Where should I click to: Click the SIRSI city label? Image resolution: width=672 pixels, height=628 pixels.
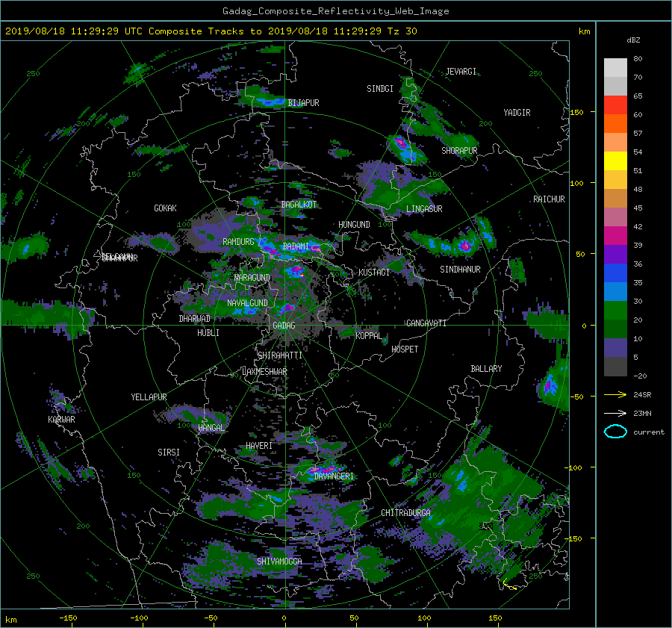(169, 453)
